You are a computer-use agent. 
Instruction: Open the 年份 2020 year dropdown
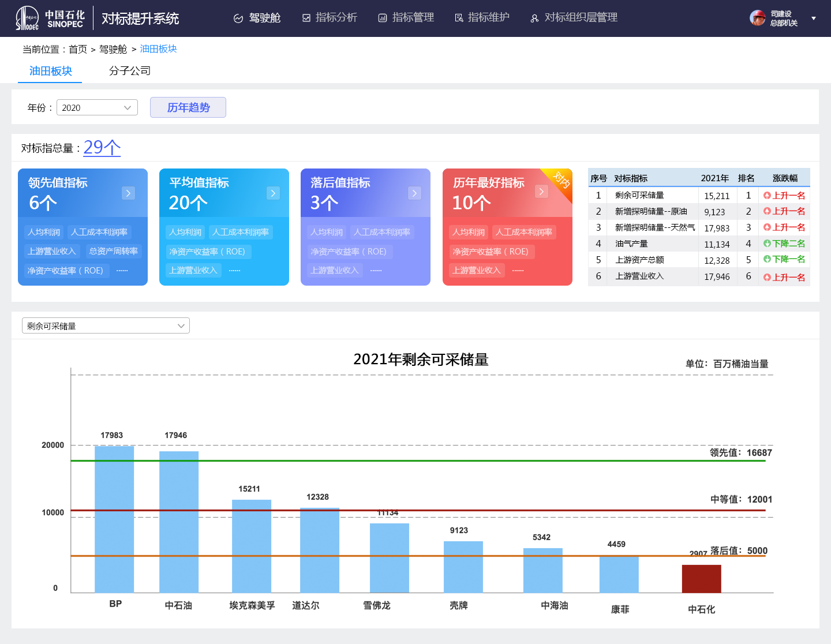tap(97, 107)
